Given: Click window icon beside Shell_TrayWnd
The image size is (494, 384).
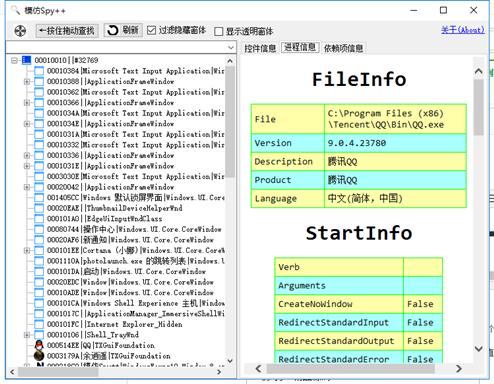Looking at the screenshot, I should [x=39, y=335].
